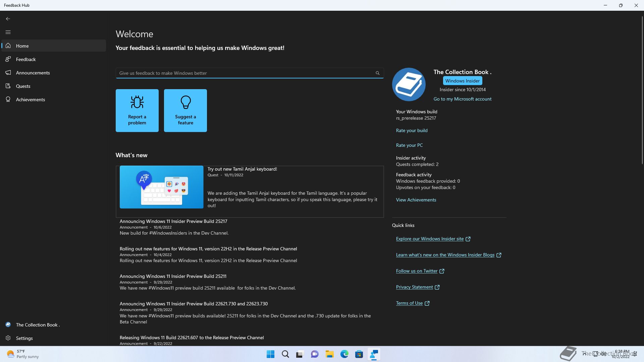The image size is (644, 362).
Task: Click the profile book avatar picture
Action: click(409, 84)
